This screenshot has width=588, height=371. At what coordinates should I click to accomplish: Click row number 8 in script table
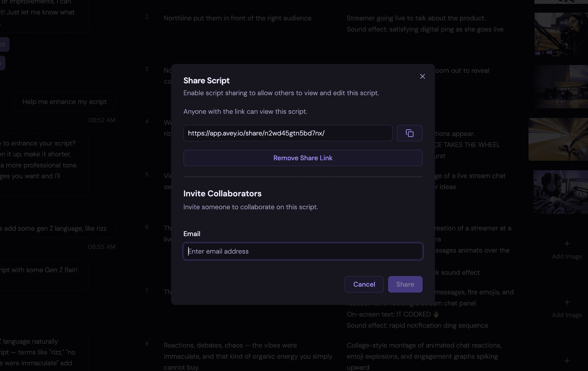click(147, 344)
